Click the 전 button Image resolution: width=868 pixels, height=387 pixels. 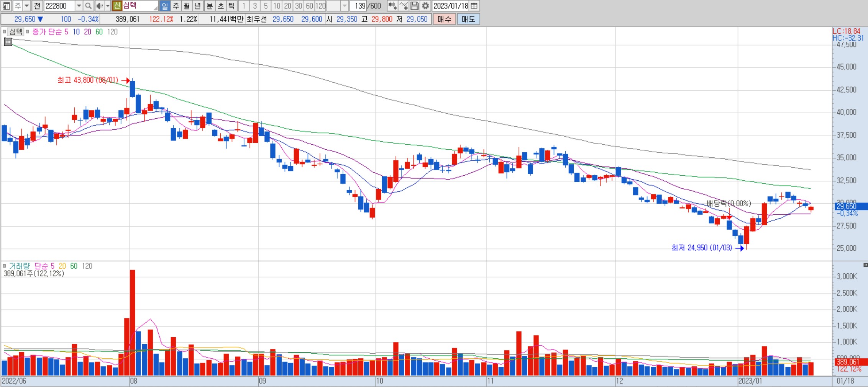click(37, 6)
